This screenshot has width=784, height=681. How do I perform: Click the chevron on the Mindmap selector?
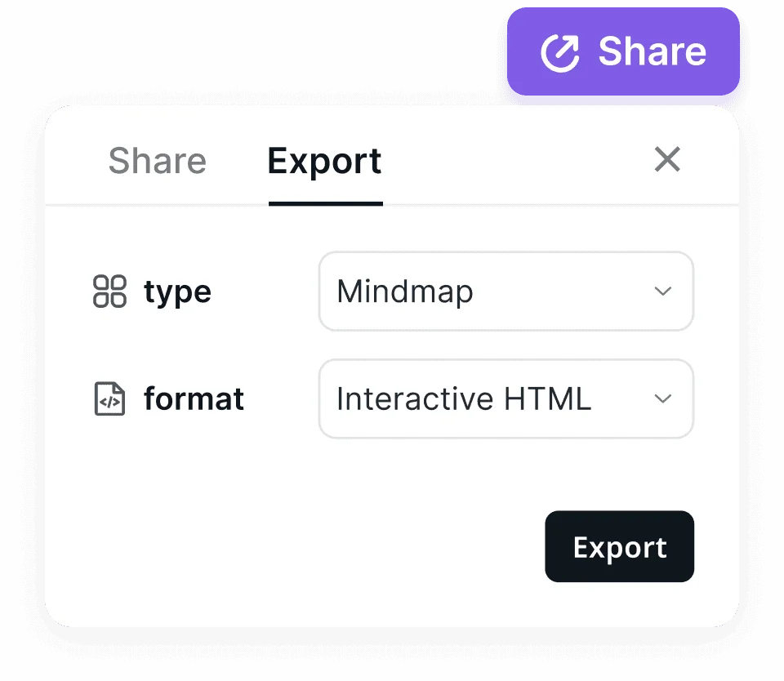[x=663, y=292]
